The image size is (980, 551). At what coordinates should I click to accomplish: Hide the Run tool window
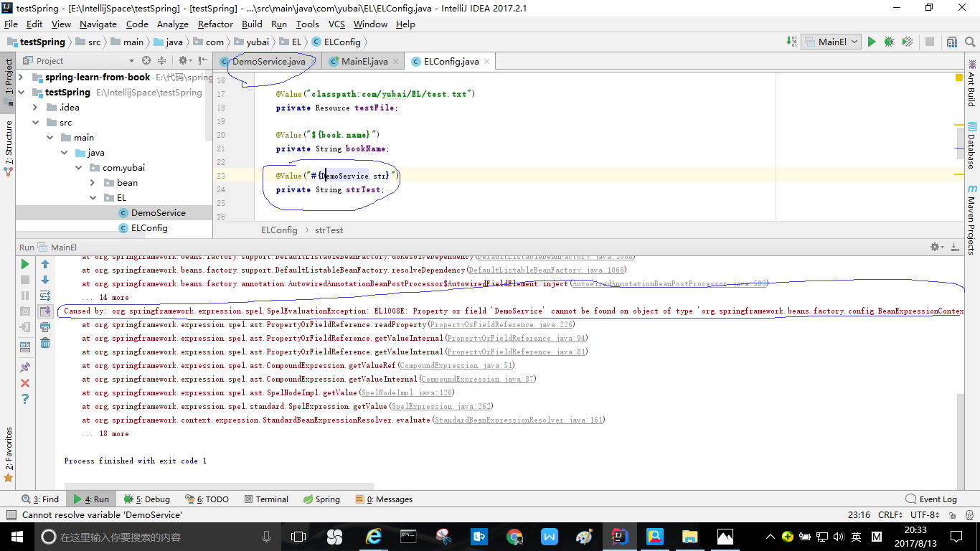pyautogui.click(x=954, y=247)
